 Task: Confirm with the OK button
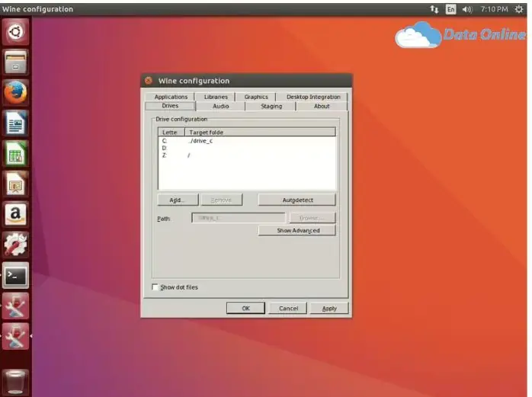245,308
